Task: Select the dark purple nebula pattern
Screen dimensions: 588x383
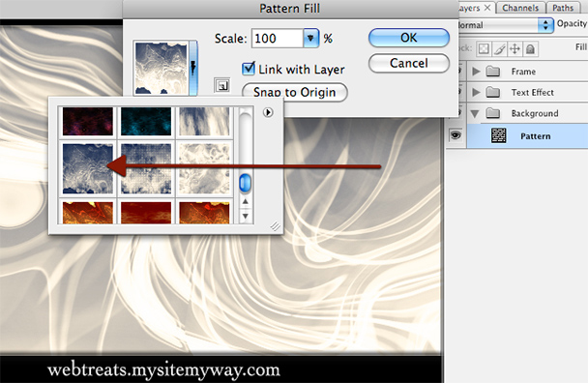Action: [x=87, y=121]
